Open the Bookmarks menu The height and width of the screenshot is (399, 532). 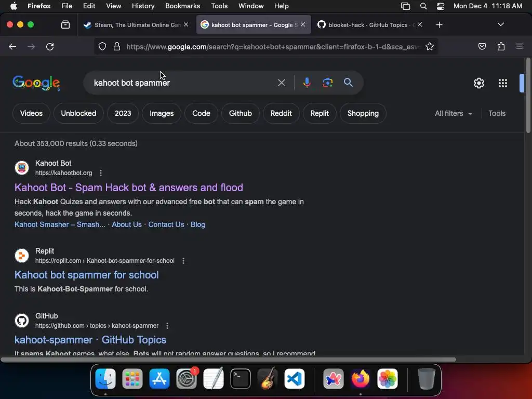[x=182, y=6]
